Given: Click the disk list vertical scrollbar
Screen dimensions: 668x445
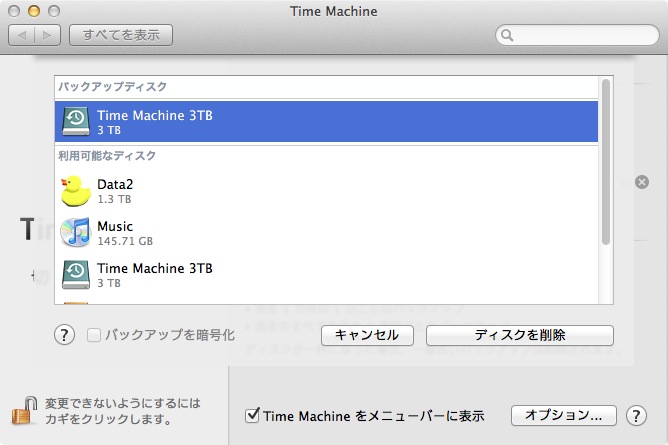Looking at the screenshot, I should (x=606, y=162).
